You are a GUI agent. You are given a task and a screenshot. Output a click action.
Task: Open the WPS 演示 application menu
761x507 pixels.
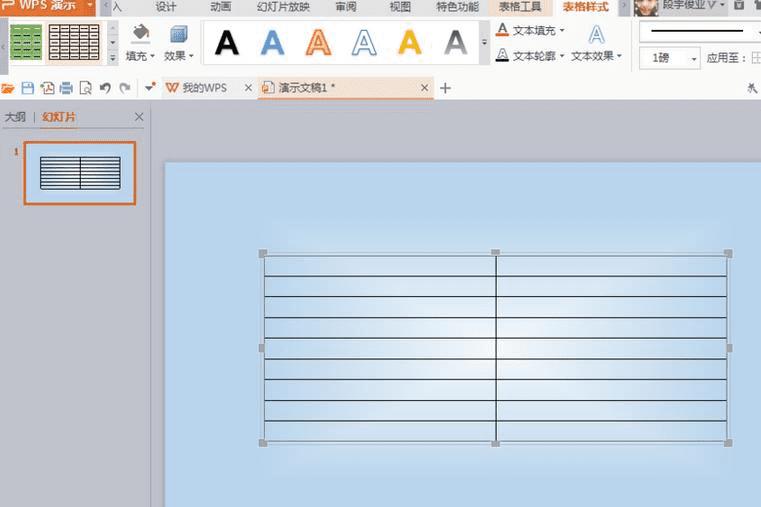(48, 6)
